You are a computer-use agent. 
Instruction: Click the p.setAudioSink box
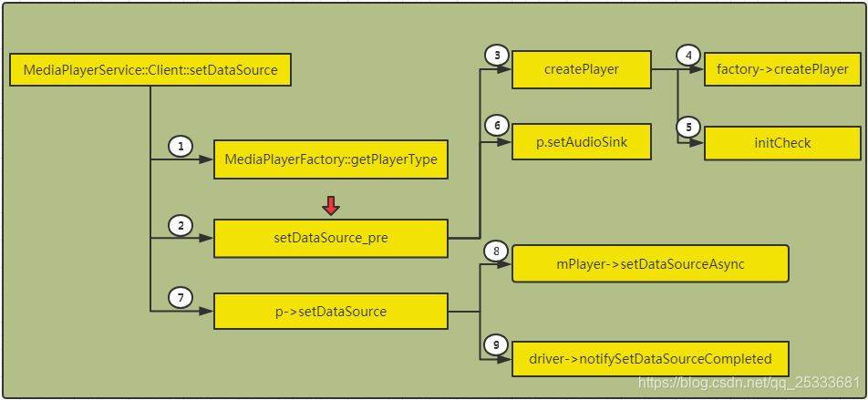coord(582,141)
